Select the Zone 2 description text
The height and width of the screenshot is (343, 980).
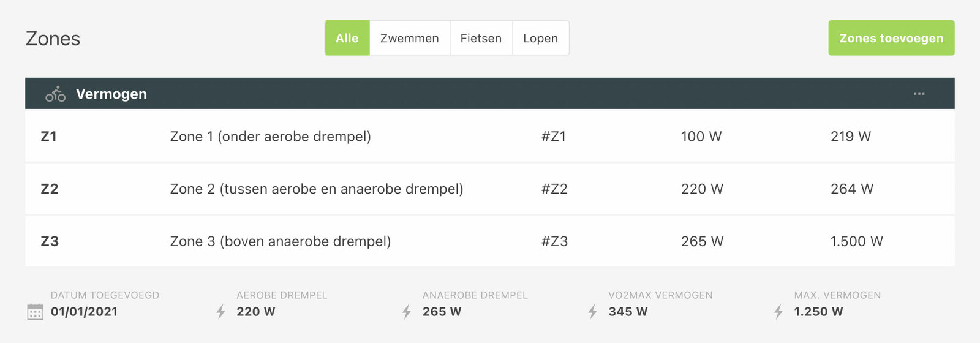(317, 189)
